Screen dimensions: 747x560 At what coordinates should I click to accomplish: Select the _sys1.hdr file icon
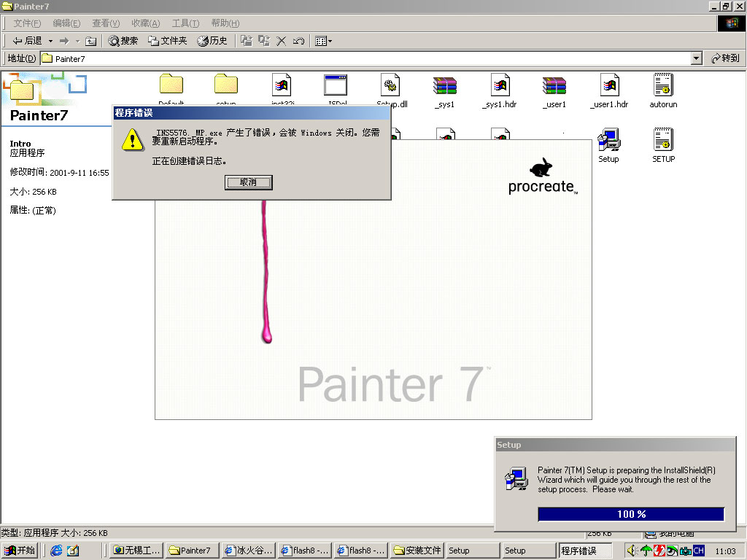(x=500, y=85)
